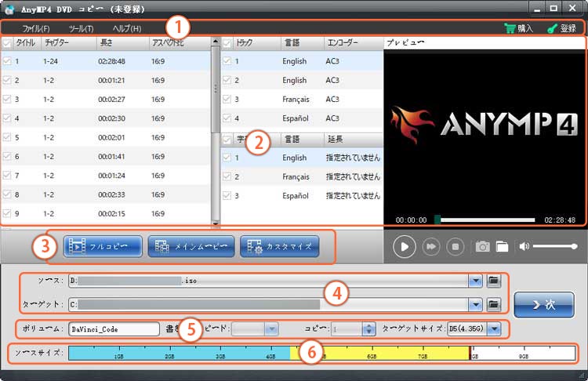Screen dimensions: 588x381
Task: Toggle the select-all titles header checkbox
Action: (x=7, y=43)
